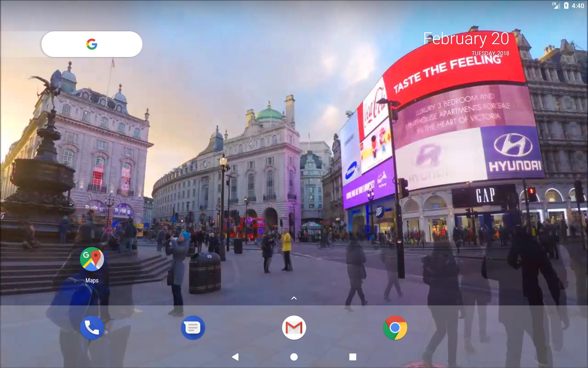Tap the Google search bar

[92, 44]
